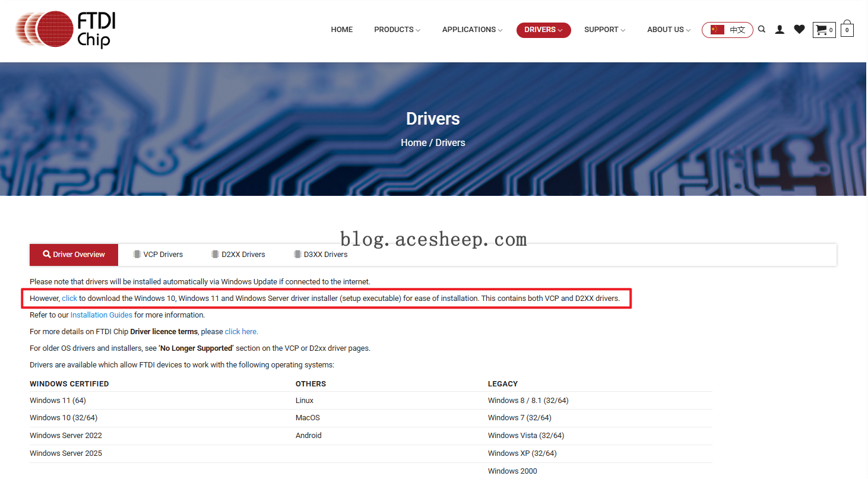This screenshot has width=868, height=479.
Task: Select the Driver Overview tab
Action: pos(74,255)
